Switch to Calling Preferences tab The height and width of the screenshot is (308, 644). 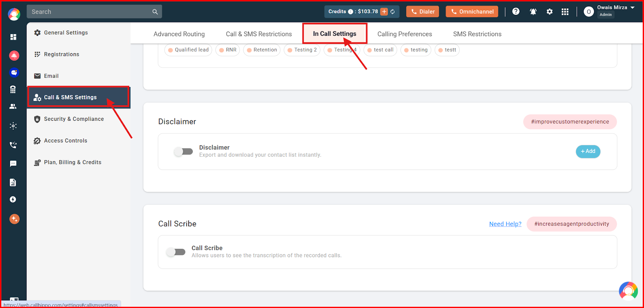[x=405, y=34]
